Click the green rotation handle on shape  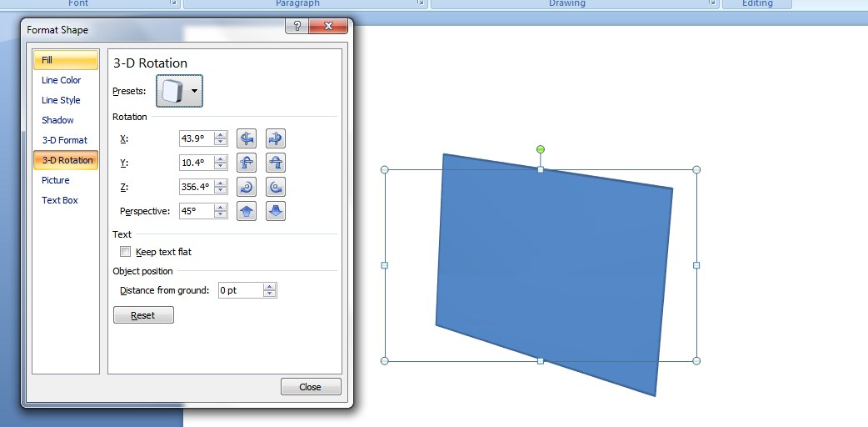[x=541, y=149]
